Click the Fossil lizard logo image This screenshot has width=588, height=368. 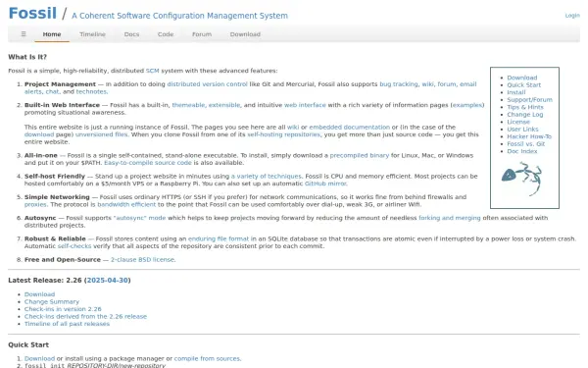point(521,179)
